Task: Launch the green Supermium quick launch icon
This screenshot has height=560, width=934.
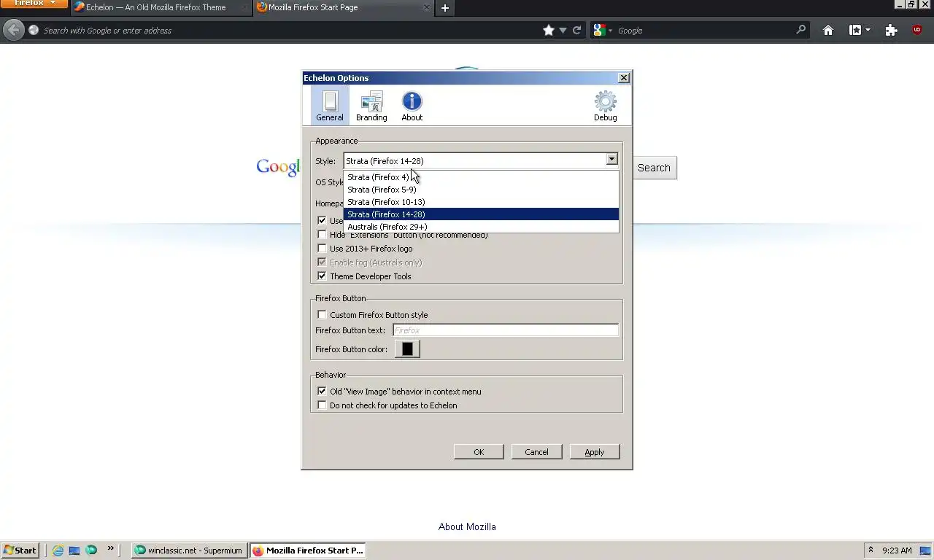Action: (91, 551)
